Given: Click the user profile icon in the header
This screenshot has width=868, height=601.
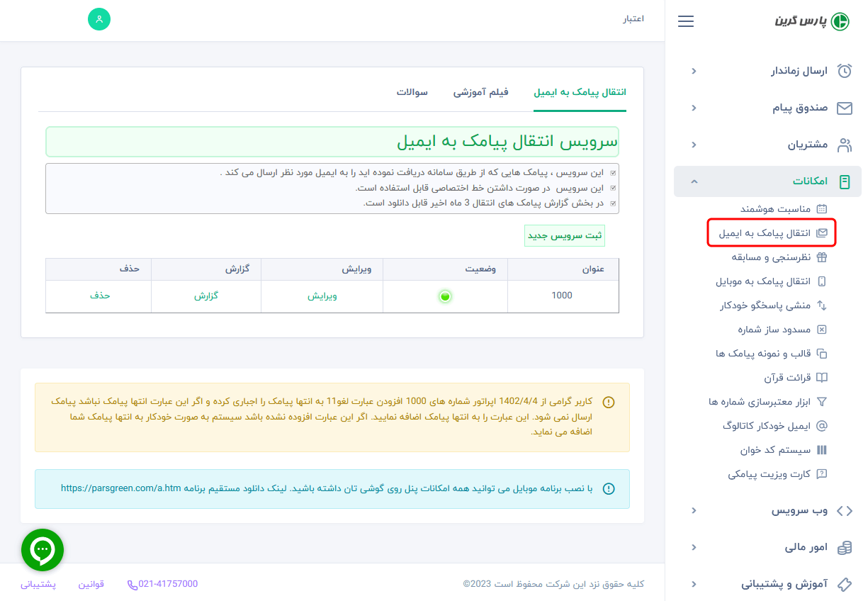Looking at the screenshot, I should 98,19.
